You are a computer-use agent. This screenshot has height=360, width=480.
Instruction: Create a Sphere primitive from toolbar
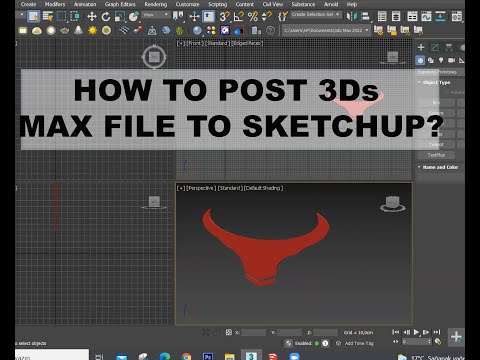tap(51, 31)
